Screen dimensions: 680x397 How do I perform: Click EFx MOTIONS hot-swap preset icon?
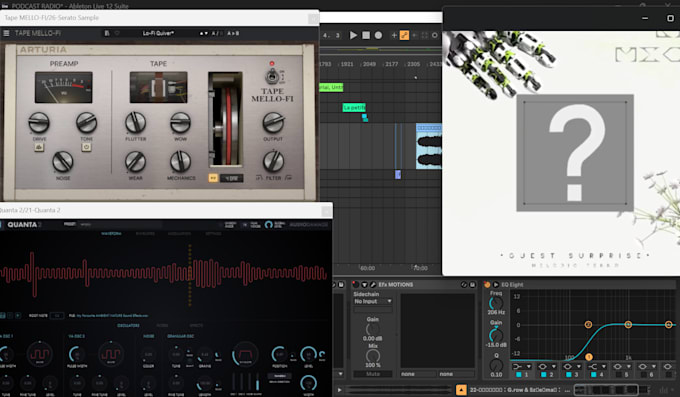coord(464,285)
